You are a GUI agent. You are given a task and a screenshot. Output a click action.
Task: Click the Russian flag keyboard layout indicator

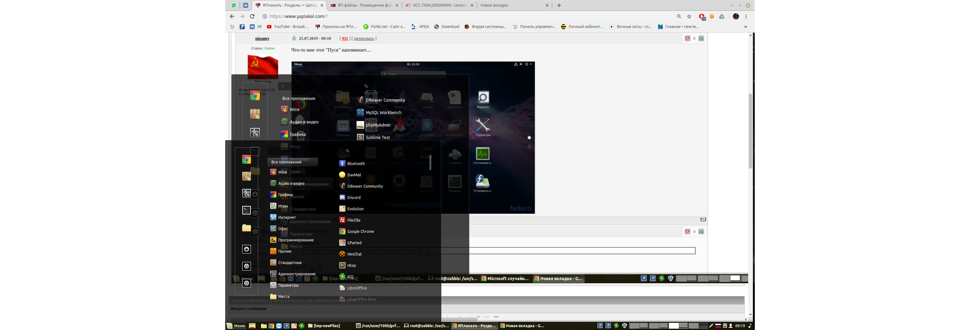pos(718,326)
